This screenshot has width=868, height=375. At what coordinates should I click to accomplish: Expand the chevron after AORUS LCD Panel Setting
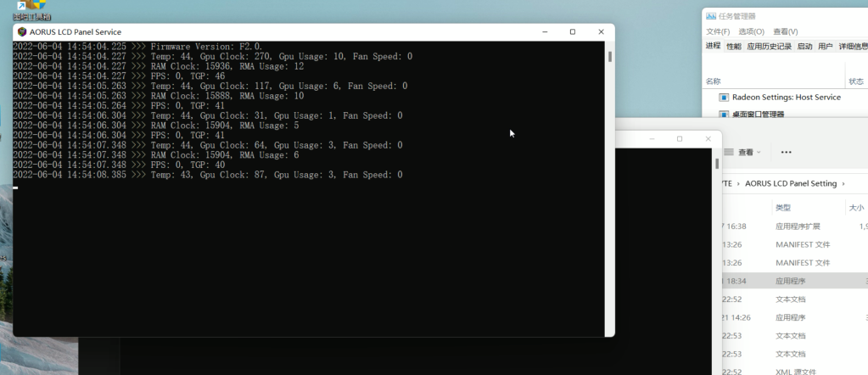(843, 183)
